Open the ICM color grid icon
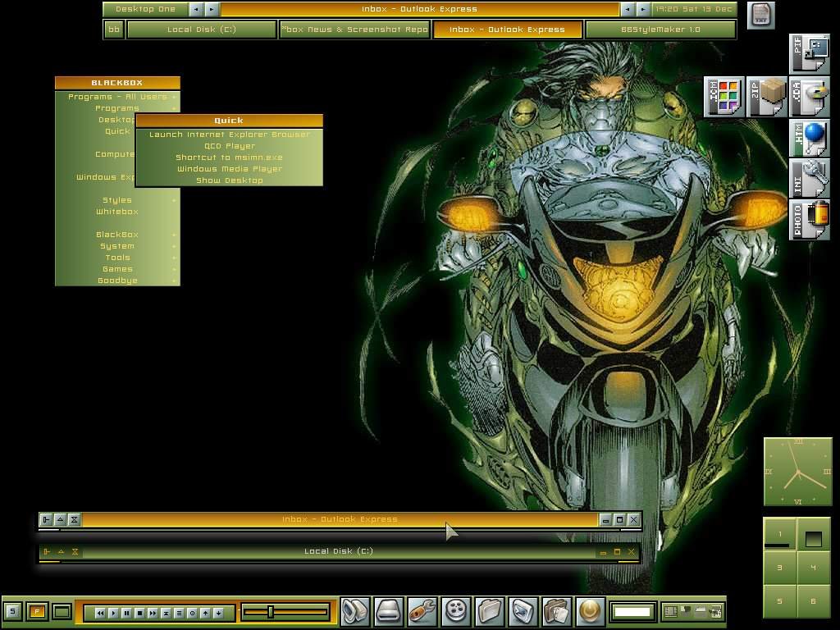 724,98
